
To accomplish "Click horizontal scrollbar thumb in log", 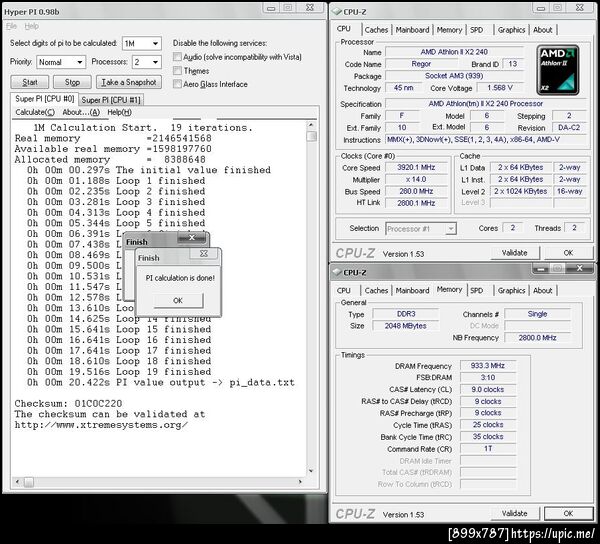I will click(x=29, y=482).
